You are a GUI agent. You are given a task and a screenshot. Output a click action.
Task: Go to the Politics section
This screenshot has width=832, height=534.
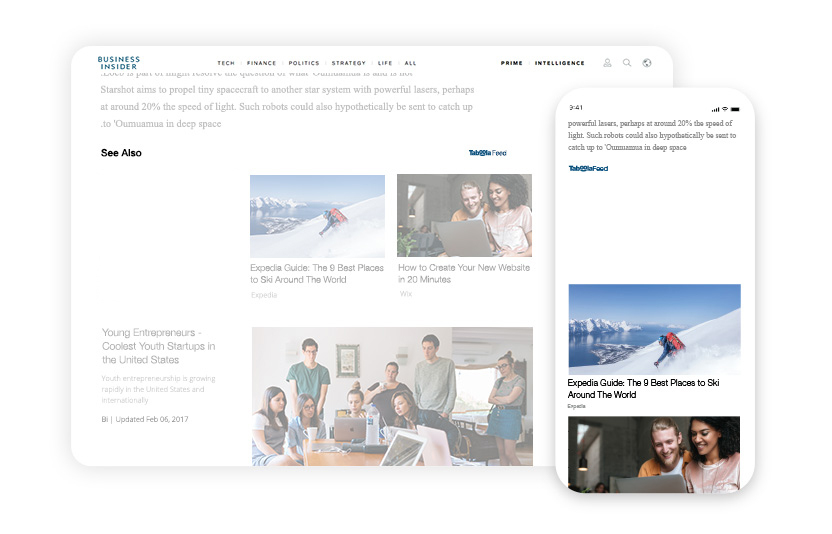[304, 63]
